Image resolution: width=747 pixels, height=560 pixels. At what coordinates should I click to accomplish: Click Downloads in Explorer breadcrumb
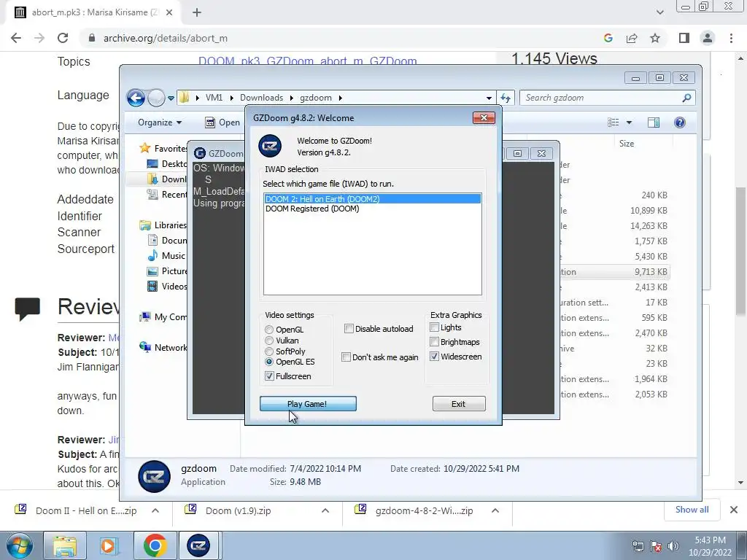[262, 98]
